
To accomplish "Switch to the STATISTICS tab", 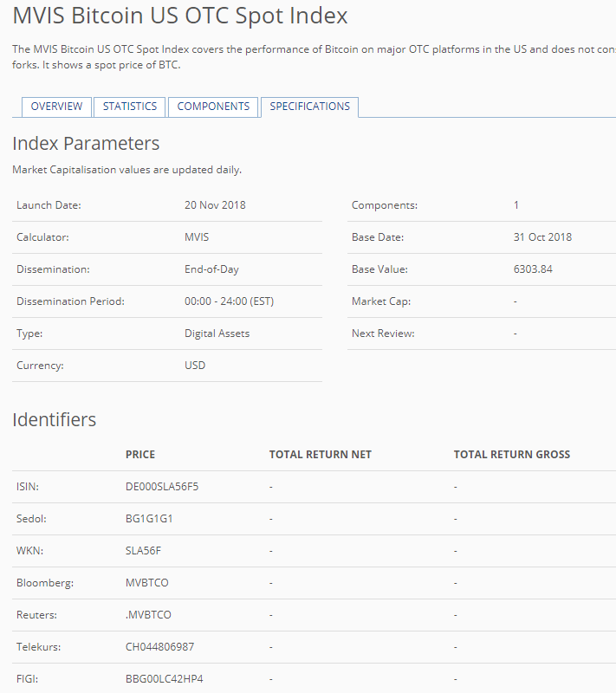I will [129, 107].
